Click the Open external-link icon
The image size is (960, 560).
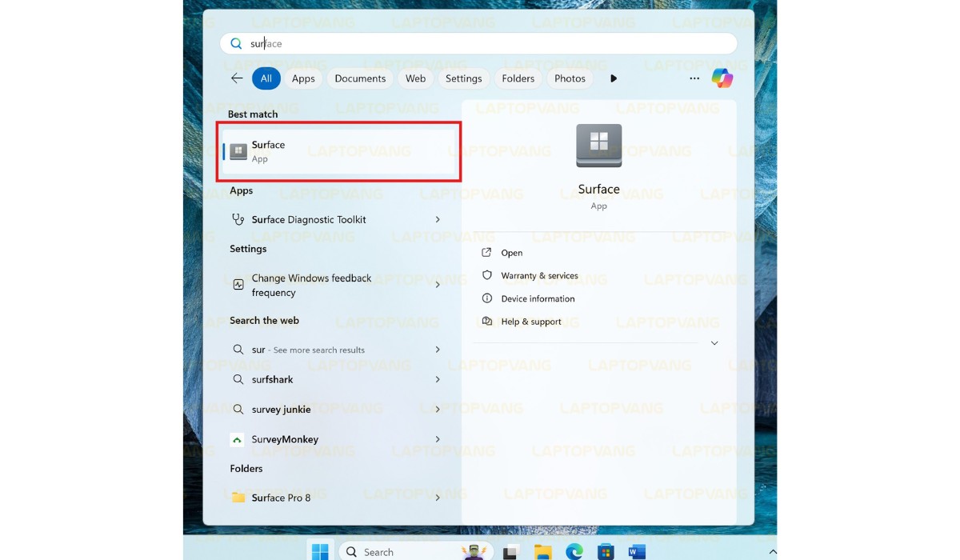[486, 253]
